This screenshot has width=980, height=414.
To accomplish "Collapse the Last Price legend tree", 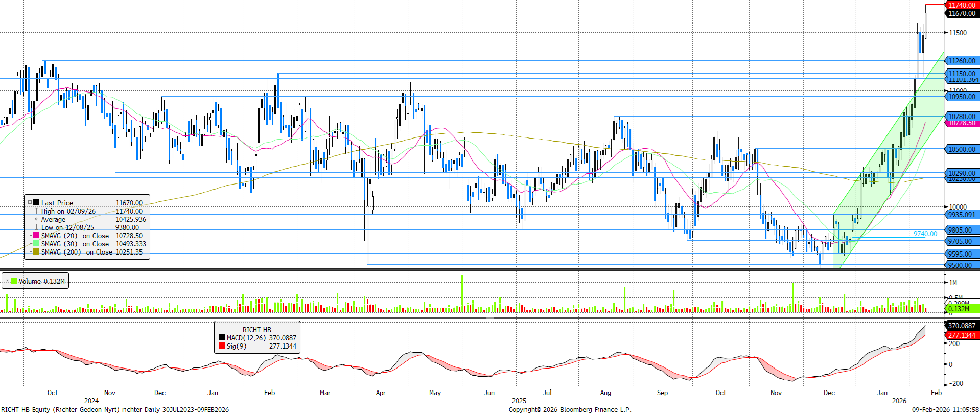I will pos(30,203).
